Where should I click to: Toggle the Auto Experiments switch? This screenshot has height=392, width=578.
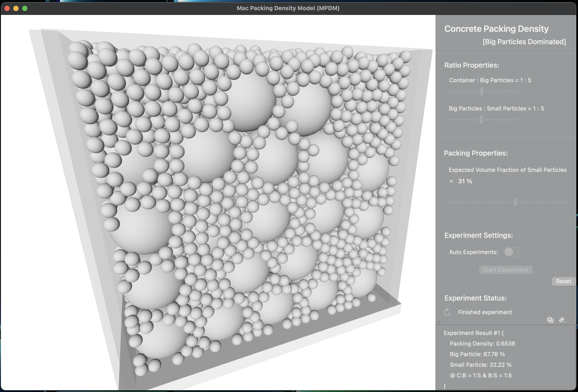[x=512, y=252]
